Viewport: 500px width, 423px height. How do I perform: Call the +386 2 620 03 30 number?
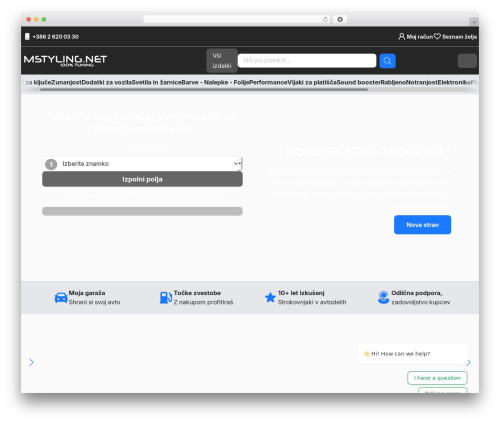click(55, 37)
